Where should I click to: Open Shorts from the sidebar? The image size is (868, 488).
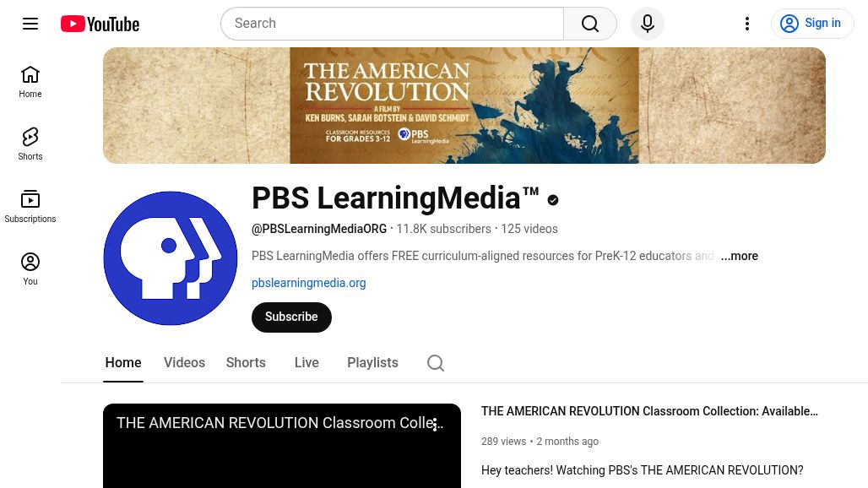point(30,143)
